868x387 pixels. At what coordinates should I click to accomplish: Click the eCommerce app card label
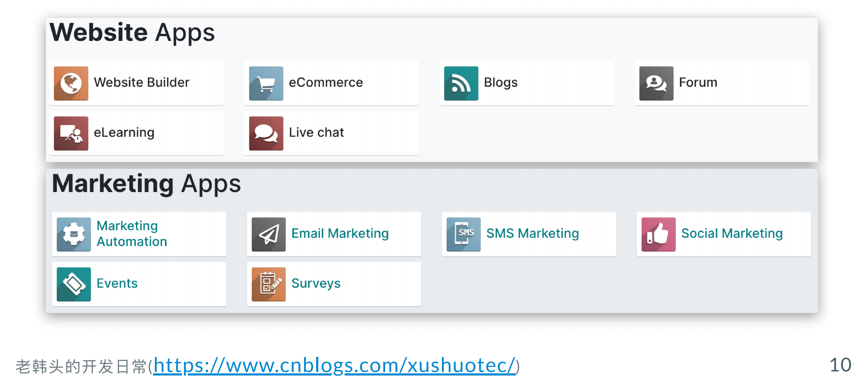(x=326, y=83)
